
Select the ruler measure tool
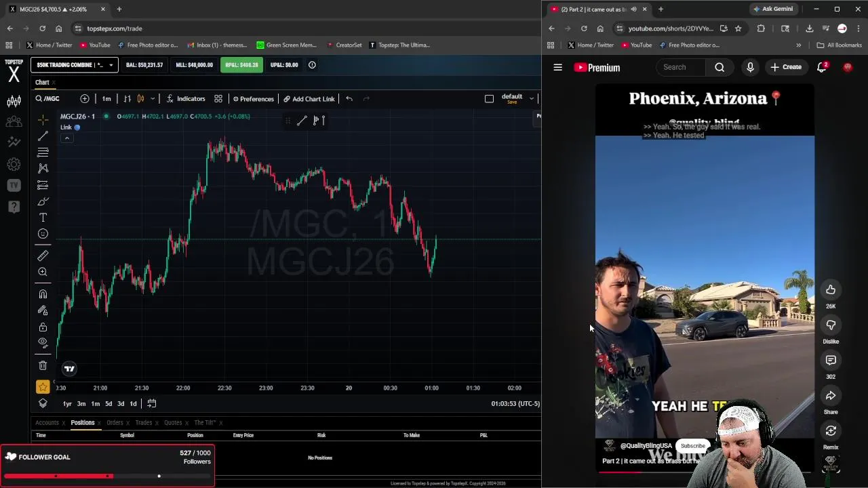(43, 256)
